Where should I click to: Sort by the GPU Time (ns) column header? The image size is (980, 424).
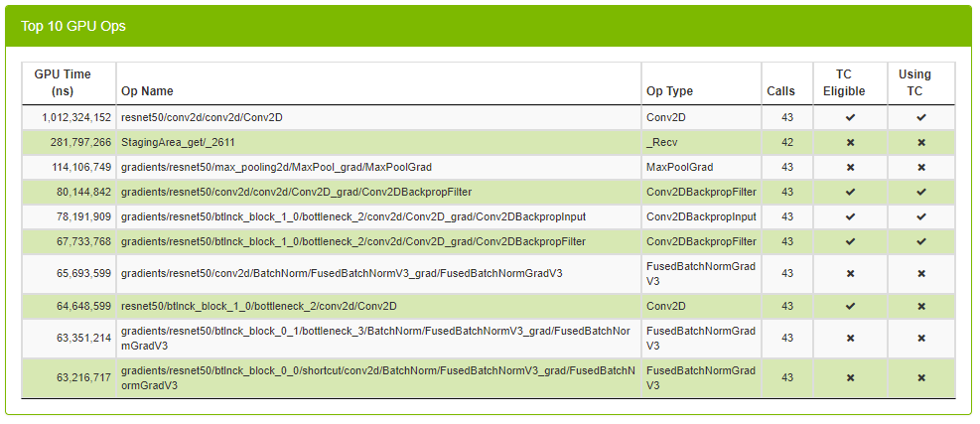[x=62, y=82]
